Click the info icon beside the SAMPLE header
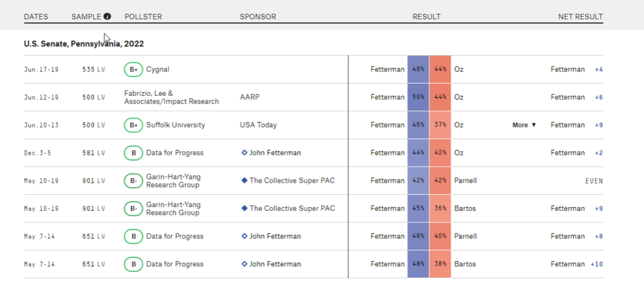Viewport: 644px width, 290px height. tap(107, 16)
